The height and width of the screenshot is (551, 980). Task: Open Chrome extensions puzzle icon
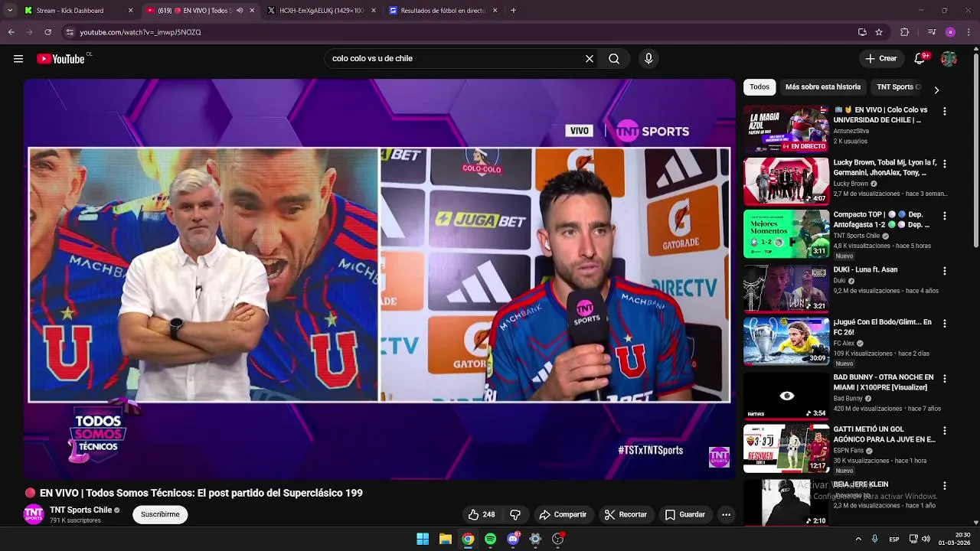(x=905, y=32)
